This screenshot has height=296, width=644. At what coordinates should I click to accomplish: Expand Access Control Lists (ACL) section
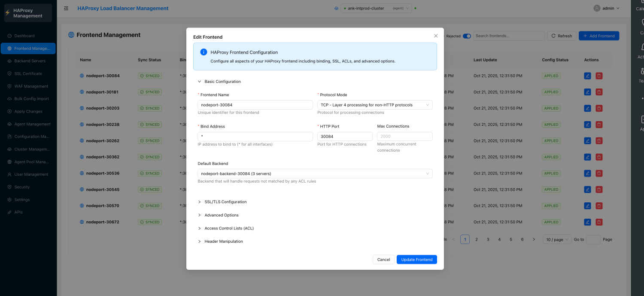[x=225, y=229]
